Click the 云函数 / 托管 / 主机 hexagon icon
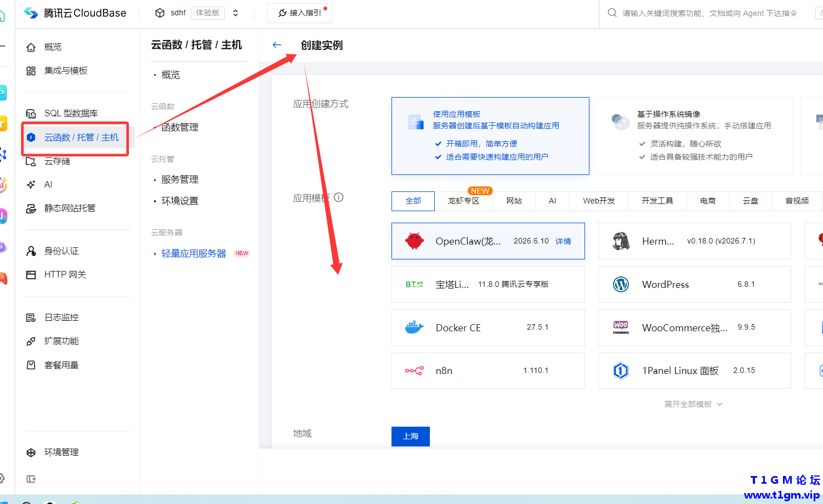This screenshot has width=823, height=504. pos(31,137)
